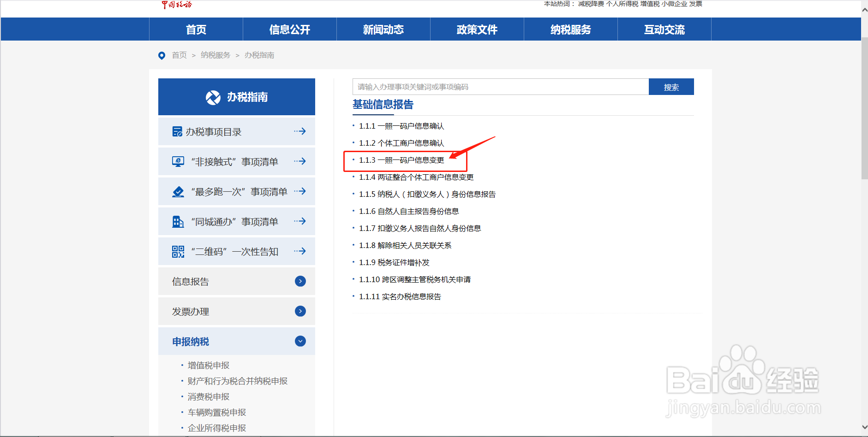
Task: Open 1.1.9 税务证件增补发
Action: 394,263
